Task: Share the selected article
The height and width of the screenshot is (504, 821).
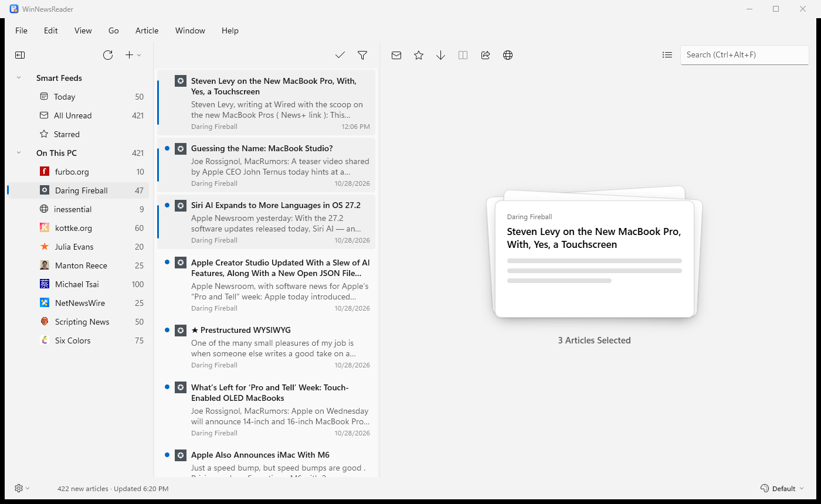Action: click(x=486, y=55)
